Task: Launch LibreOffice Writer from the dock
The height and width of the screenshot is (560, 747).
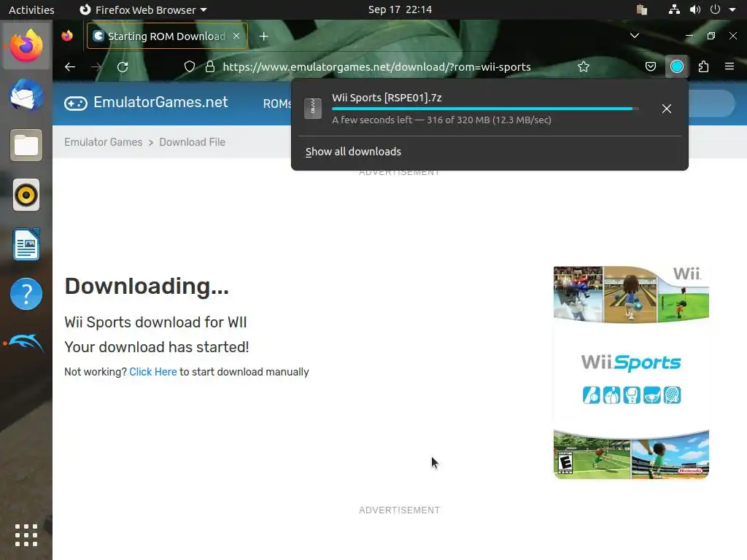Action: tap(26, 244)
